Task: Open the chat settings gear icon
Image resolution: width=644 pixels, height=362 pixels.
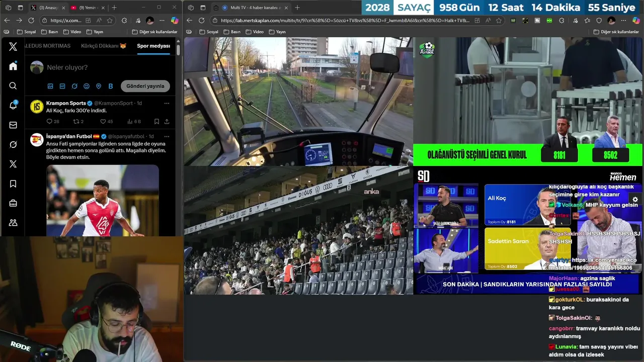Action: [635, 200]
